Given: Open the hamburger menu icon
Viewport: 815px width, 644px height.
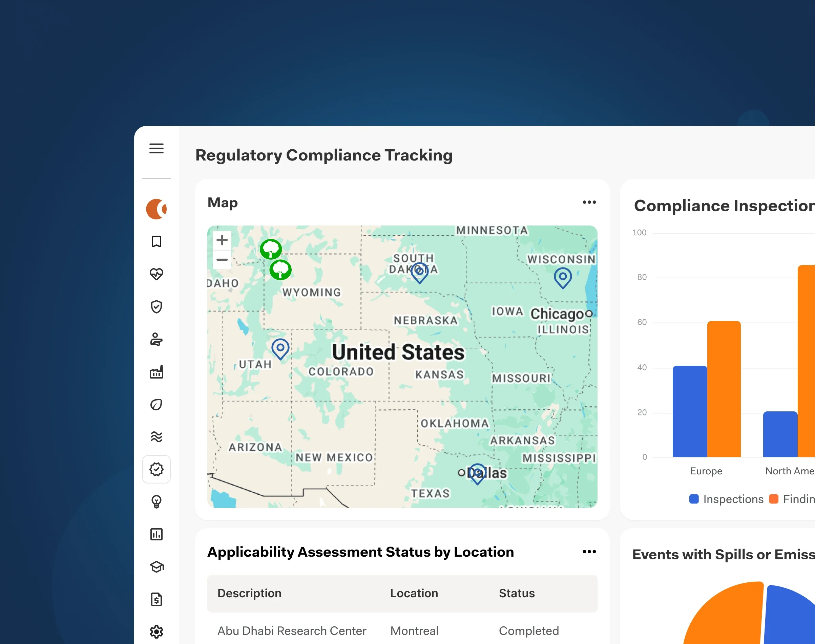Looking at the screenshot, I should pyautogui.click(x=156, y=149).
